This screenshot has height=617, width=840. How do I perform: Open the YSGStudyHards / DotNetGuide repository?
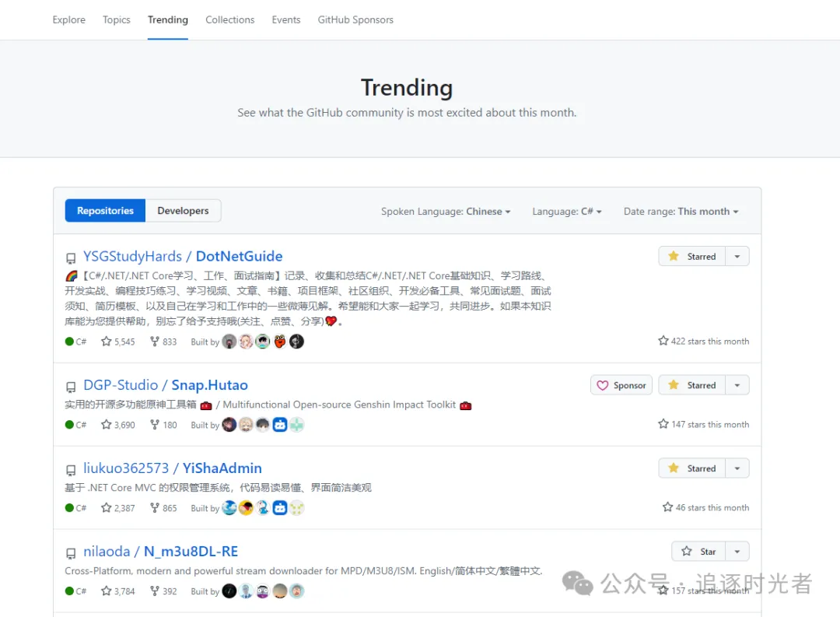click(x=183, y=256)
